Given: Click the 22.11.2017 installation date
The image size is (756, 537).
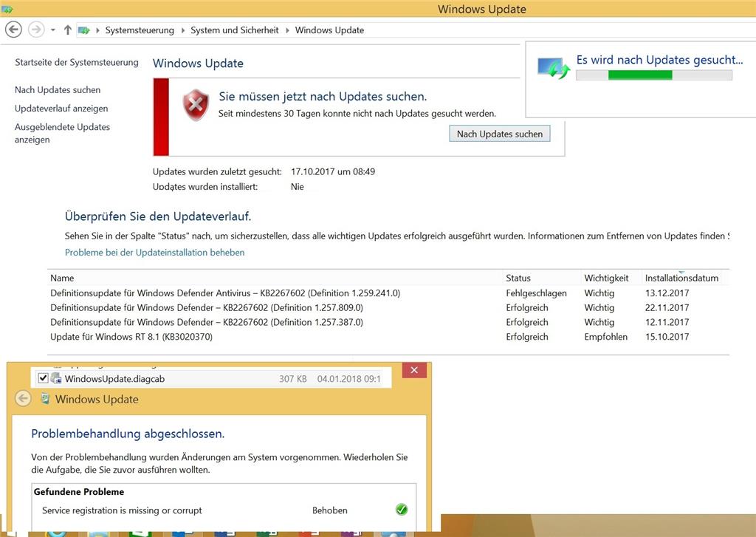Looking at the screenshot, I should (x=667, y=307).
